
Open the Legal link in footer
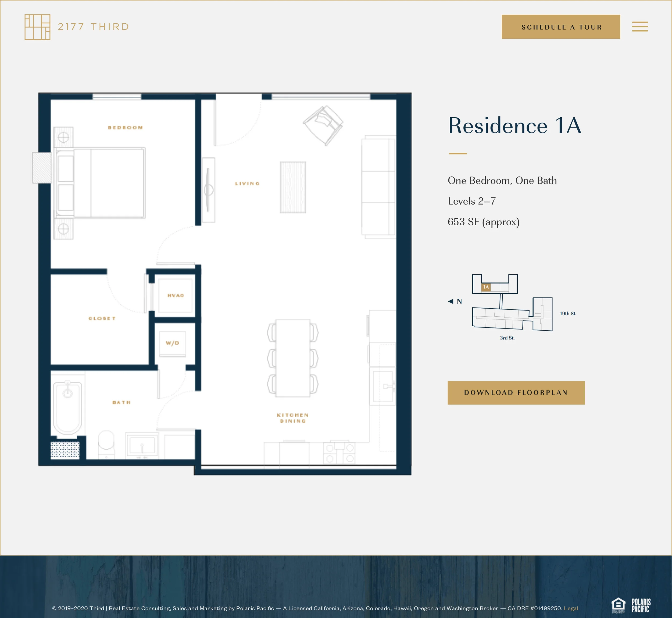point(571,608)
